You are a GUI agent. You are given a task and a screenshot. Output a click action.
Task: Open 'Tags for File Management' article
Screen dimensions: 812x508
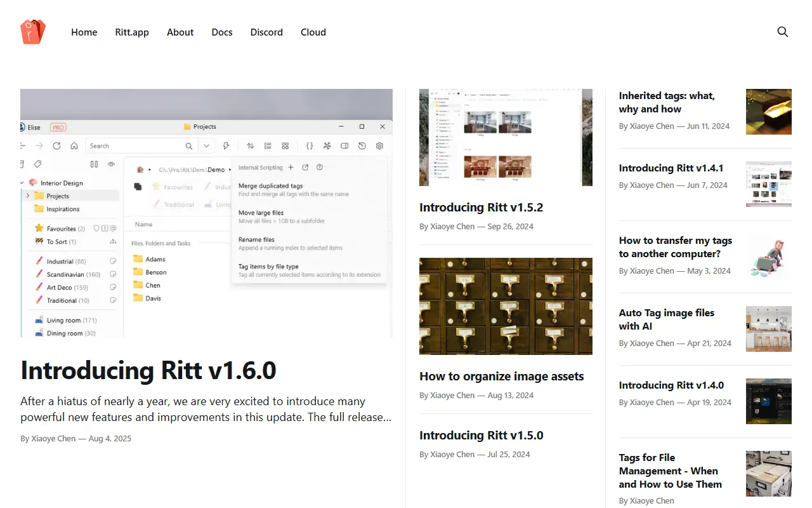coord(671,471)
